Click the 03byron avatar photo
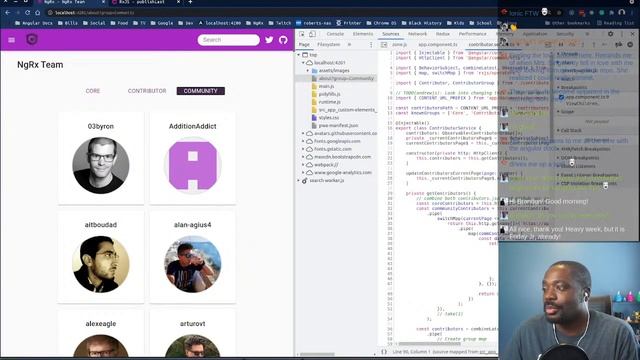Image resolution: width=640 pixels, height=360 pixels. (x=101, y=165)
